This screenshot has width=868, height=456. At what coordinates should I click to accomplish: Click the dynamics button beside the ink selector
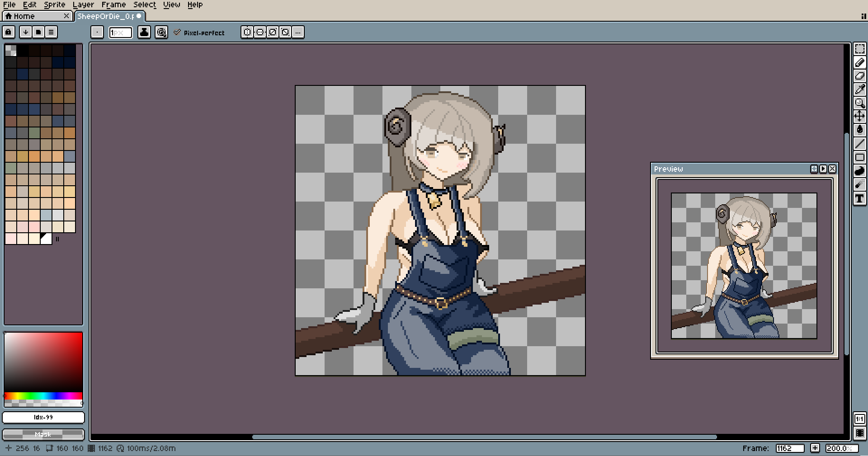(161, 32)
